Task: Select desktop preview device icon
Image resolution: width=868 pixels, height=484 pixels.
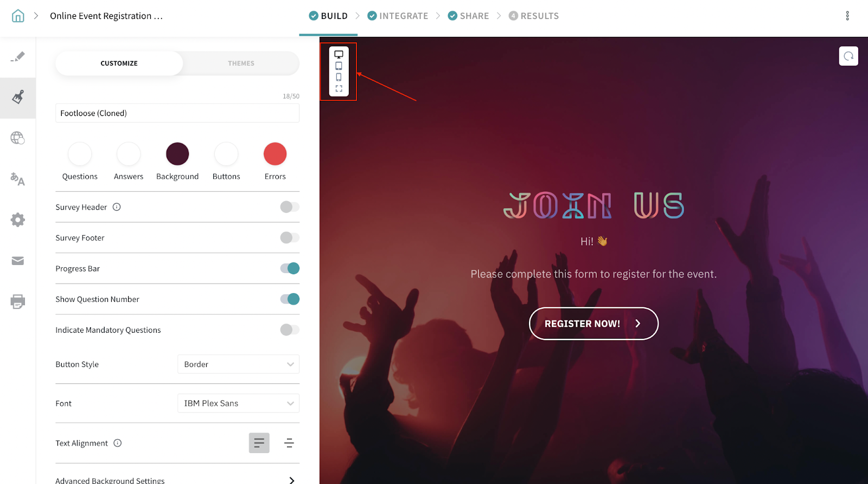Action: [339, 54]
